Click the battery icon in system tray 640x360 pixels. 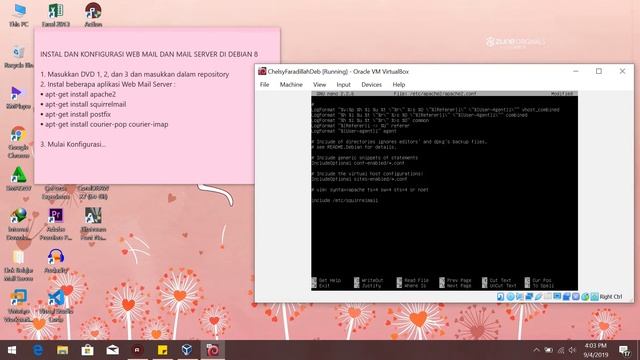point(549,350)
